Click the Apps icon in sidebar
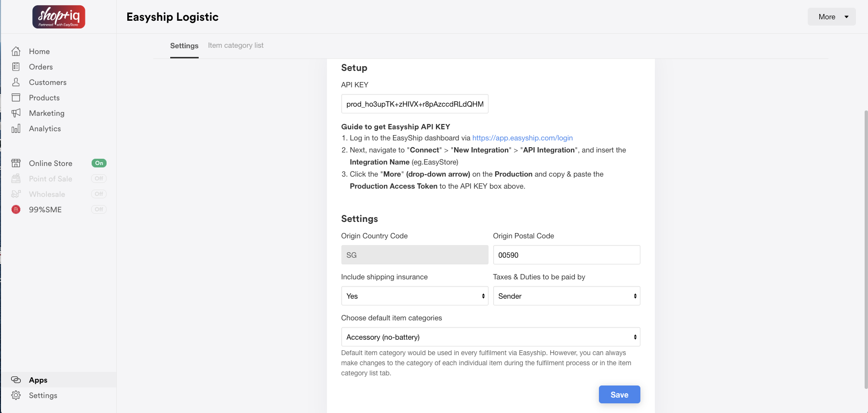This screenshot has width=868, height=413. 16,380
